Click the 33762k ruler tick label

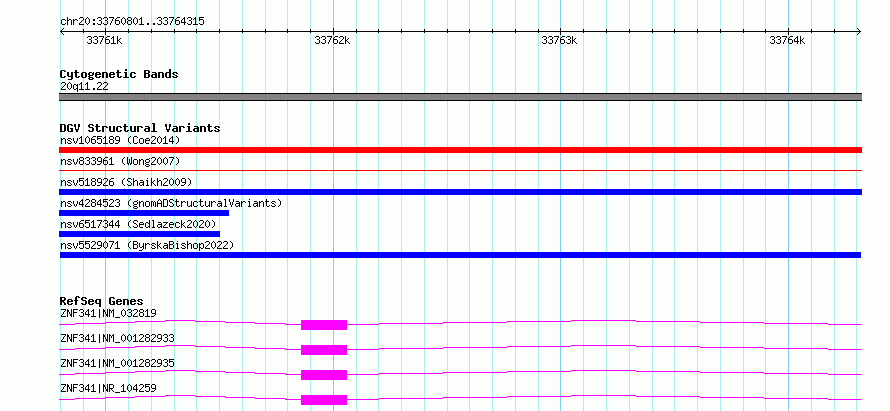[332, 41]
